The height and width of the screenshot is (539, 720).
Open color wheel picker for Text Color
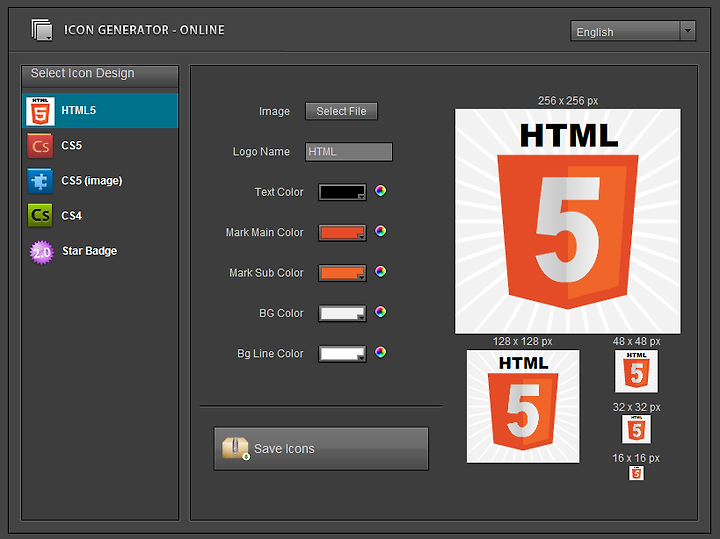pos(381,191)
